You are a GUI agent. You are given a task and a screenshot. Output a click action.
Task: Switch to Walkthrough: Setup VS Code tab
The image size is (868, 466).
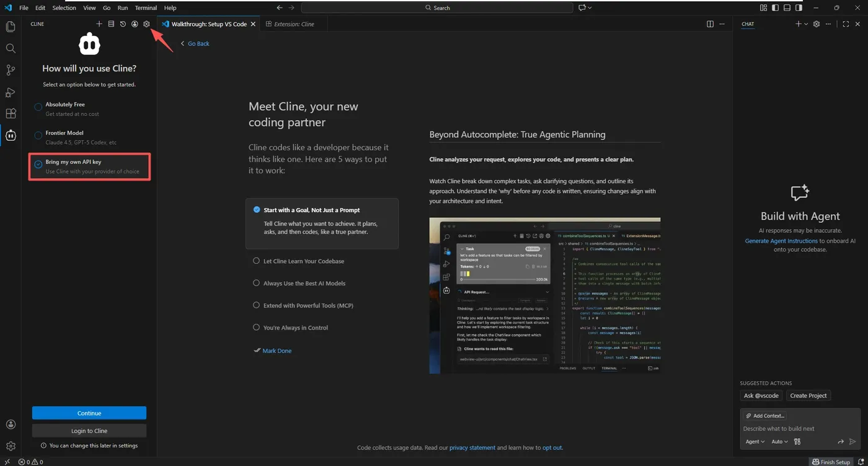208,24
